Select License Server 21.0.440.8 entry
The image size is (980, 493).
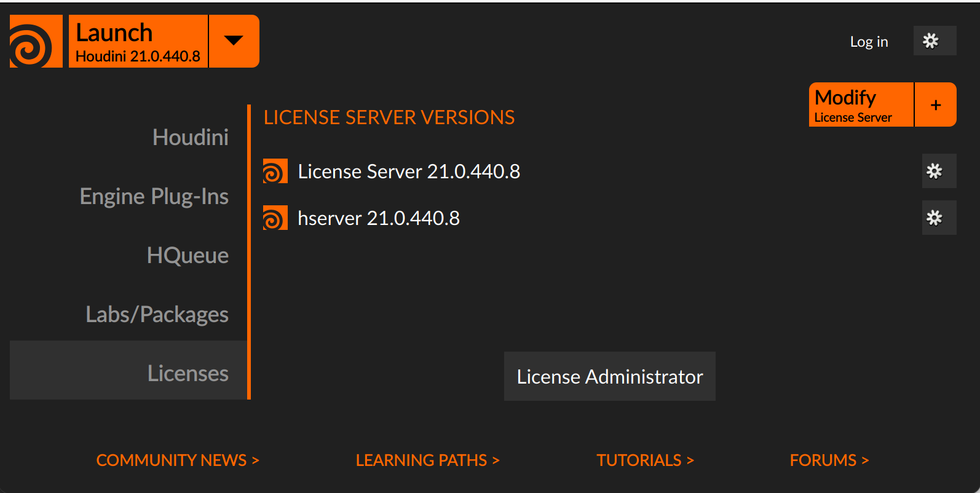[409, 171]
